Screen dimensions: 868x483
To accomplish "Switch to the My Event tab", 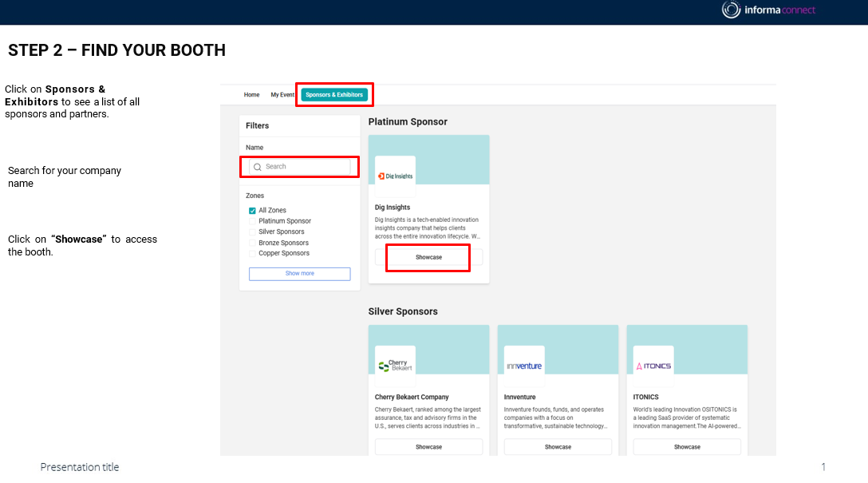I will [x=282, y=95].
